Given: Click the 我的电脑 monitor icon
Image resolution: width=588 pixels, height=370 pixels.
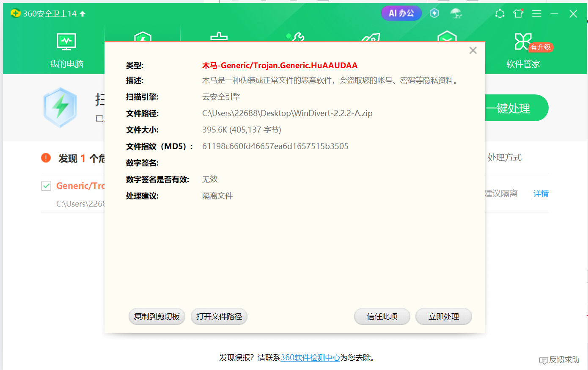Looking at the screenshot, I should [x=66, y=41].
